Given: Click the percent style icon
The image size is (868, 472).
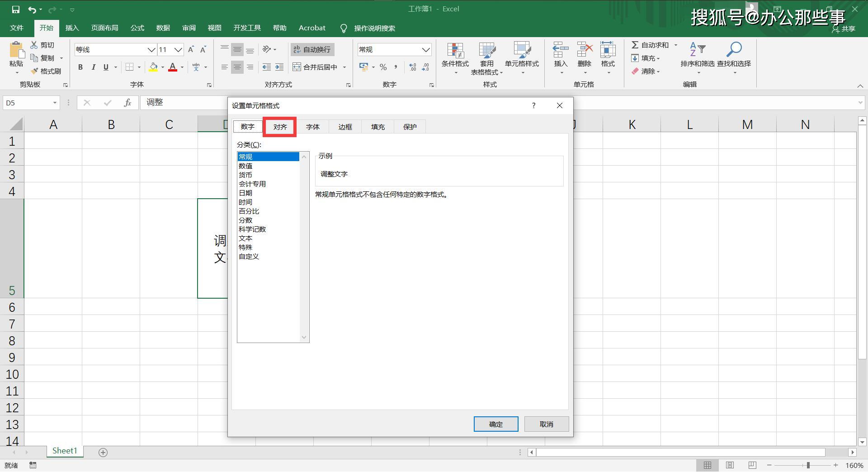Looking at the screenshot, I should point(383,67).
